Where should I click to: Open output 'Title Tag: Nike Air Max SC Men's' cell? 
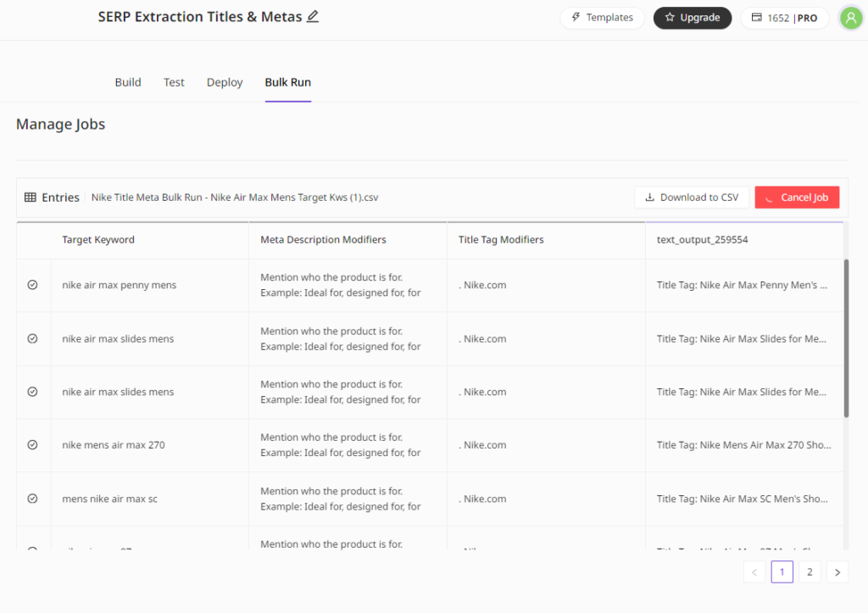point(744,499)
